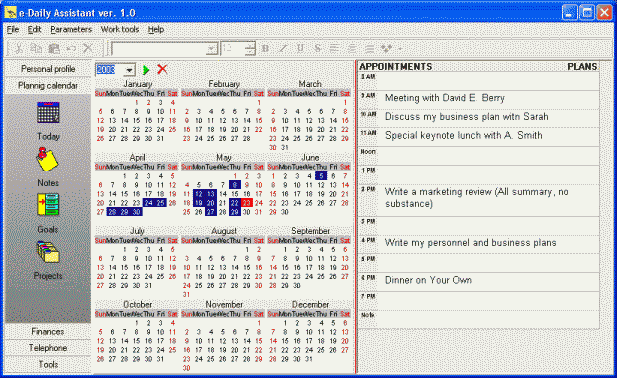This screenshot has height=378, width=617.
Task: Click the align right toolbar icon
Action: tap(369, 48)
